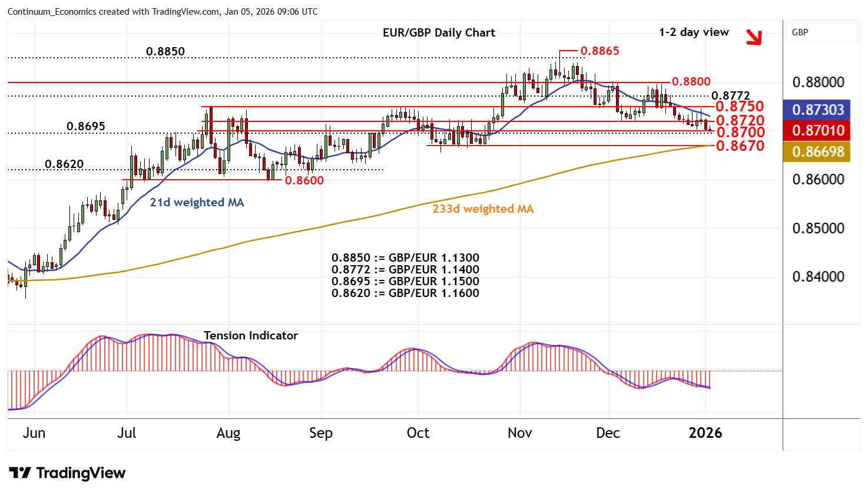Click the 0.8850 := GBP/EUR 1.1300 text
This screenshot has height=495, width=868.
(405, 258)
